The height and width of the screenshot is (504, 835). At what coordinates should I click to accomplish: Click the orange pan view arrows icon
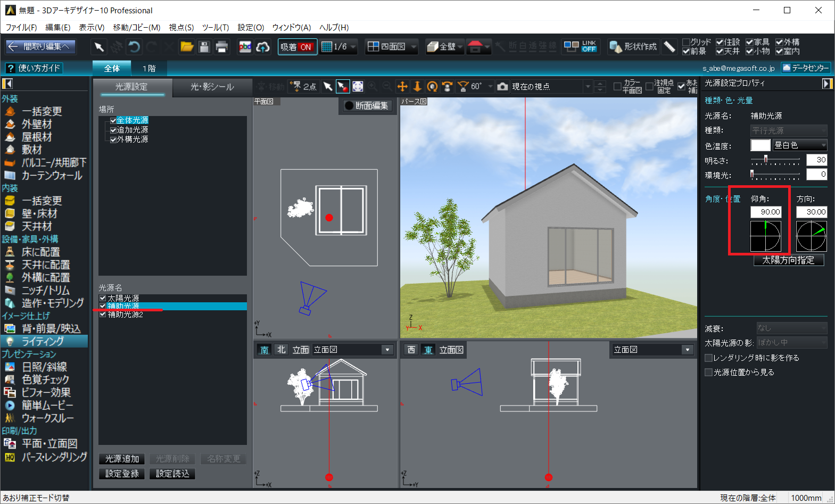tap(402, 86)
